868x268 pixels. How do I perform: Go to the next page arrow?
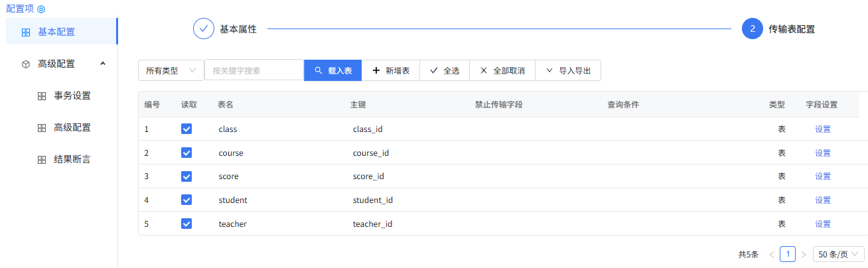tap(804, 255)
